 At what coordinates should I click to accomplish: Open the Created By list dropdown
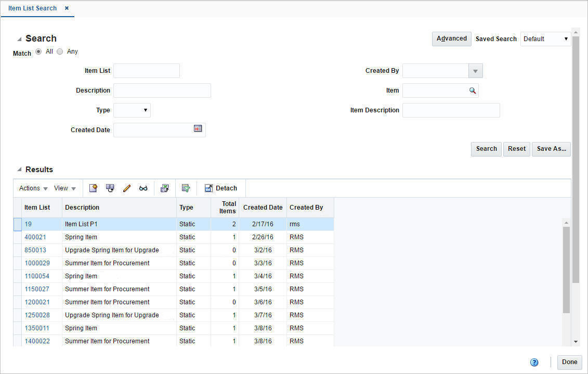(x=475, y=70)
